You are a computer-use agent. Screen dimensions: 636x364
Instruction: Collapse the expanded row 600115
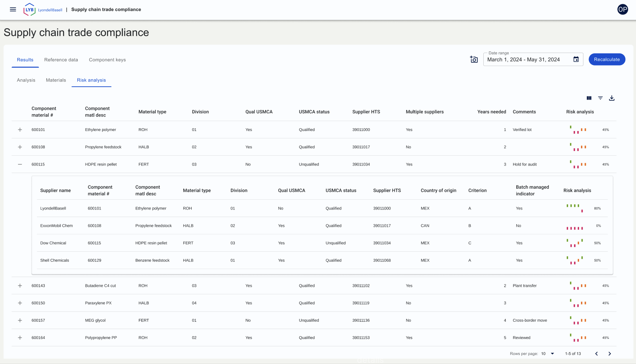[x=20, y=164]
